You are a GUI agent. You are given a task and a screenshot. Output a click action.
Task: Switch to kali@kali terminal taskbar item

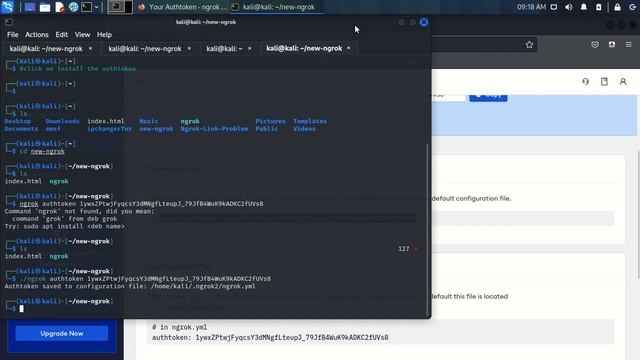[x=277, y=7]
